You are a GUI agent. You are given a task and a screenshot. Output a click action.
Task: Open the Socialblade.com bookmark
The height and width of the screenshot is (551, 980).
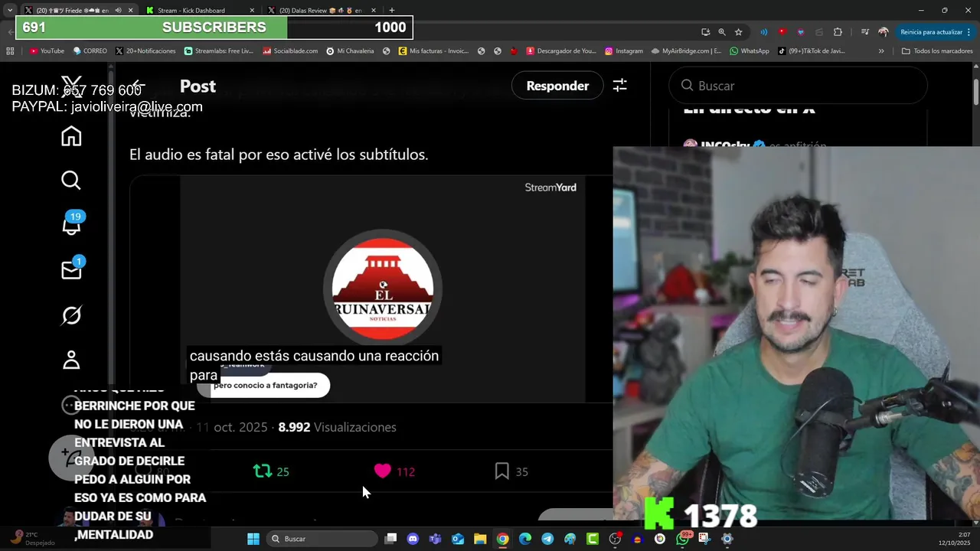coord(290,51)
